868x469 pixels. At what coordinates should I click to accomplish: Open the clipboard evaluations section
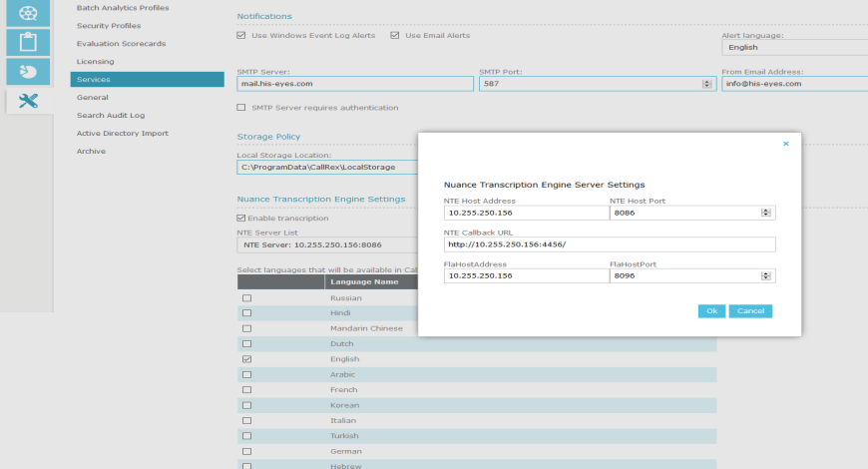tap(28, 42)
